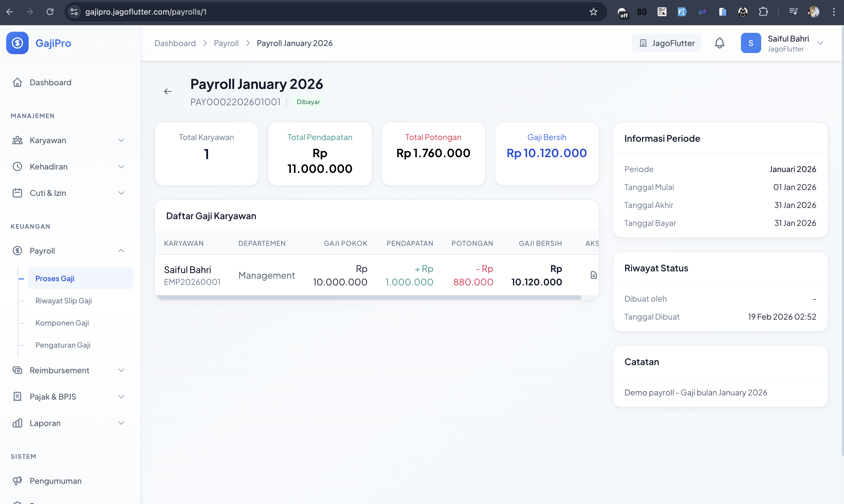This screenshot has height=504, width=844.
Task: Open notifications bell icon
Action: 719,43
